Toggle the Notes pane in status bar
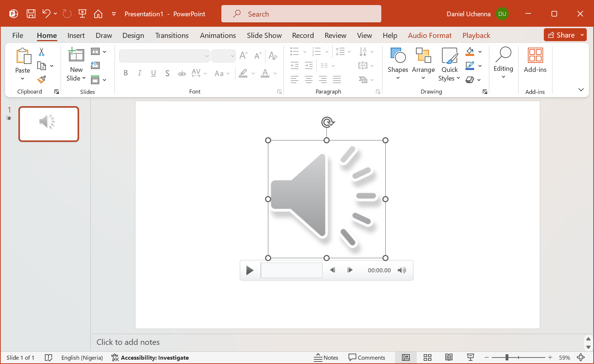Image resolution: width=594 pixels, height=364 pixels. pyautogui.click(x=326, y=357)
